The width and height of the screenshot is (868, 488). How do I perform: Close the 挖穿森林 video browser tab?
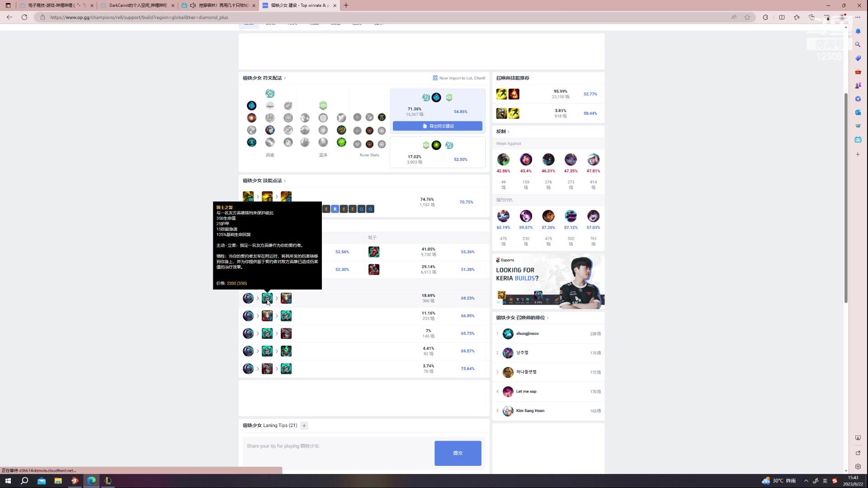(x=254, y=5)
